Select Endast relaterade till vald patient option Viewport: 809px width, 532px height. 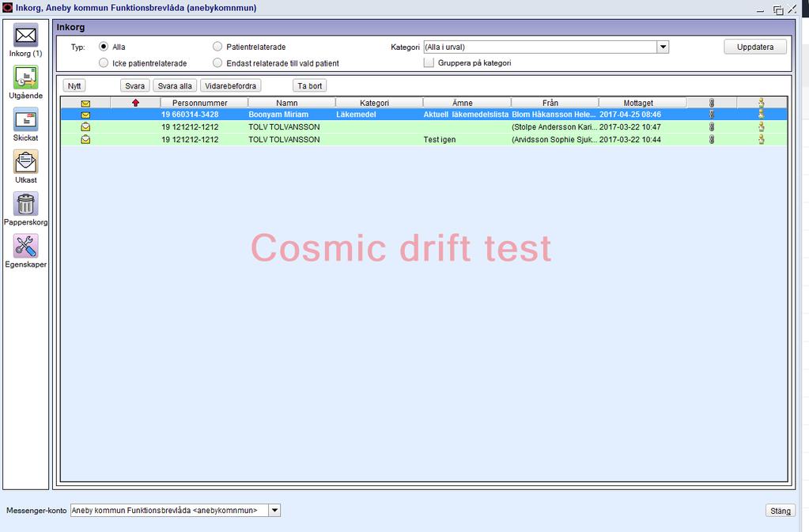[x=217, y=63]
